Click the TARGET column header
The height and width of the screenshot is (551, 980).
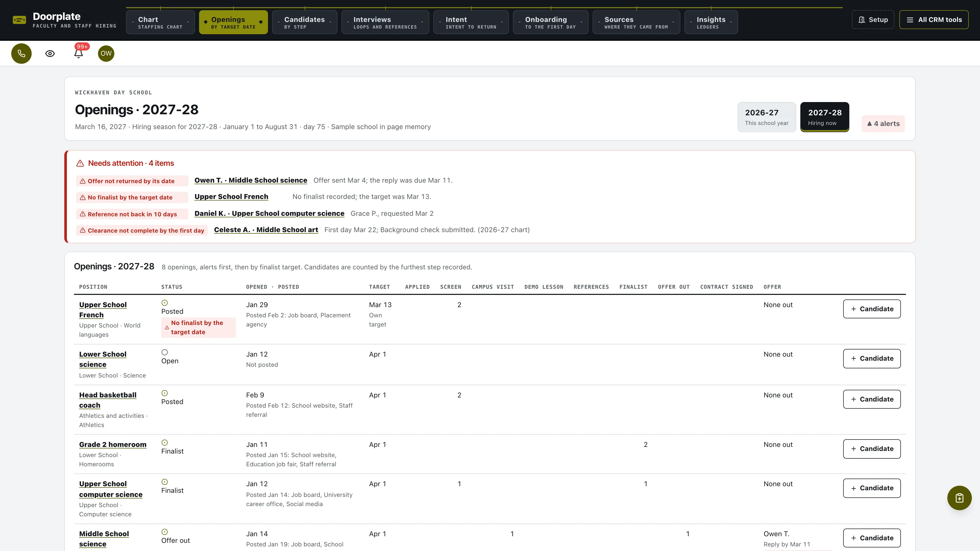click(379, 287)
